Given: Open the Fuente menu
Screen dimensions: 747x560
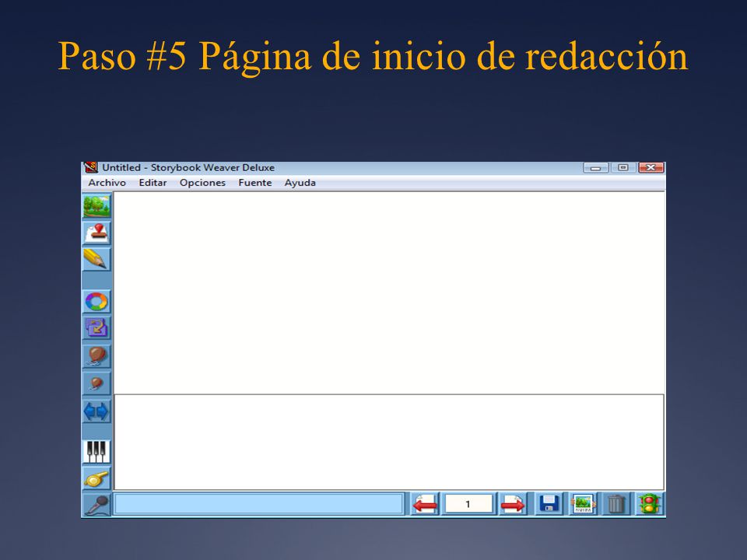Looking at the screenshot, I should (255, 183).
